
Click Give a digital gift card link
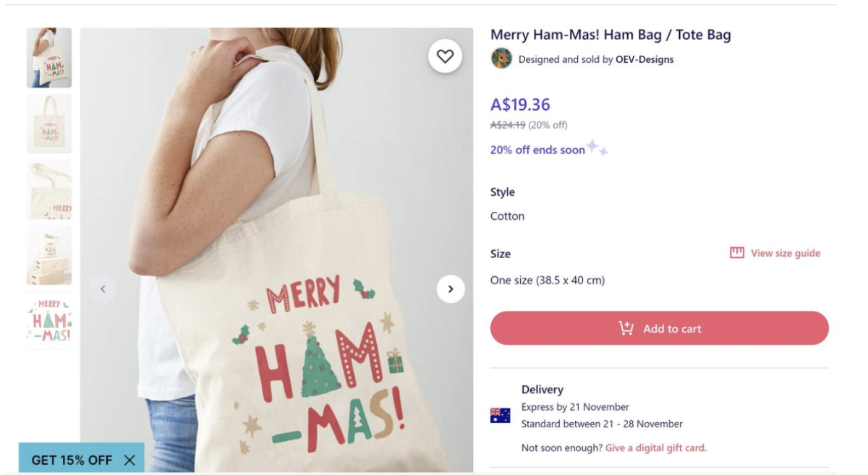(x=655, y=448)
